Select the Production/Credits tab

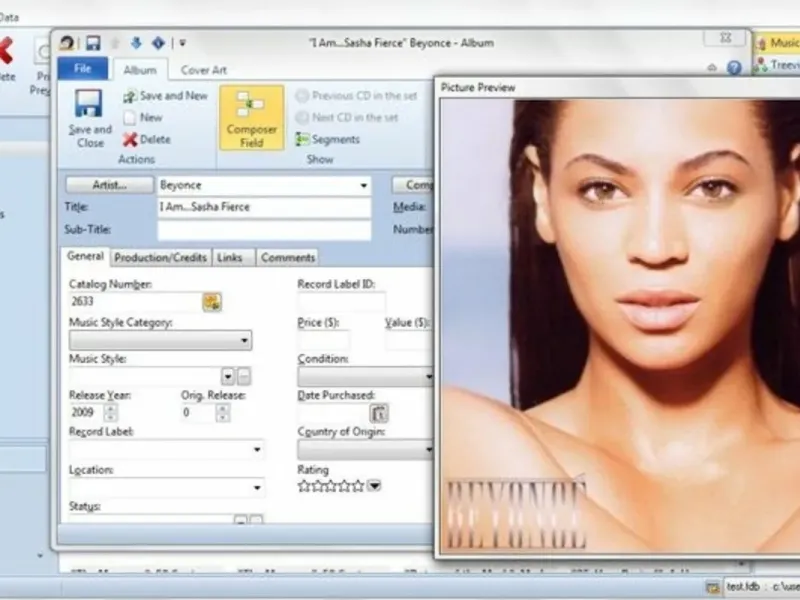pyautogui.click(x=161, y=258)
